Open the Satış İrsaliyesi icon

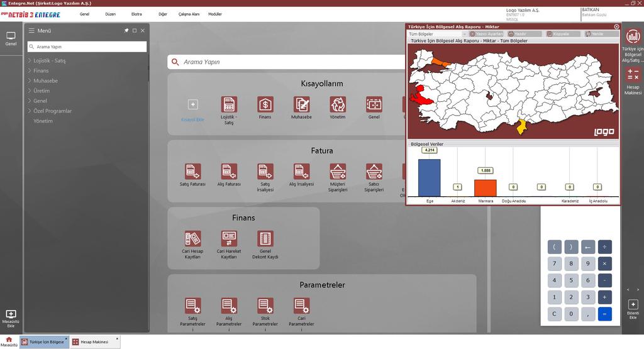coord(265,172)
